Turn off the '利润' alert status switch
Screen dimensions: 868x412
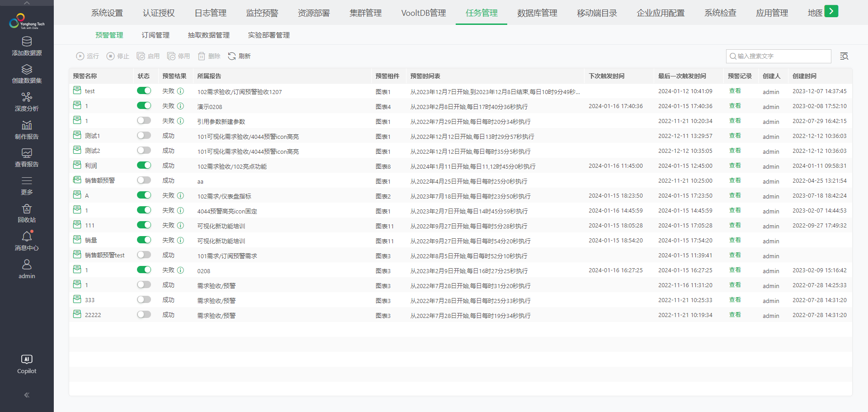click(144, 166)
